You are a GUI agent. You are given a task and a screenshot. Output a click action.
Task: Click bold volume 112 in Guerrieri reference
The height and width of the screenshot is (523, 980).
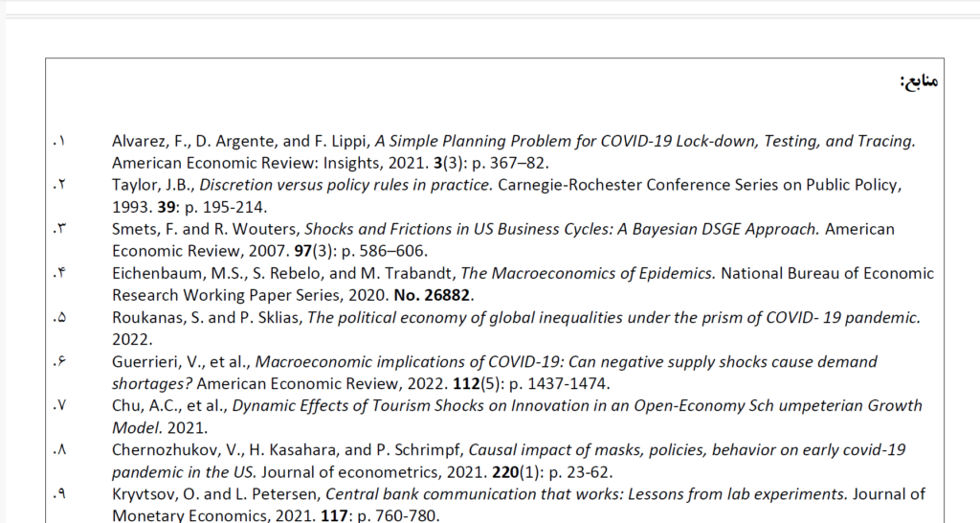point(466,383)
